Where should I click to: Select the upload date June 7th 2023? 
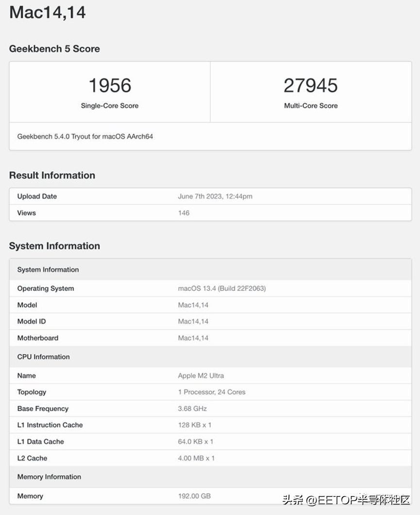coord(215,197)
